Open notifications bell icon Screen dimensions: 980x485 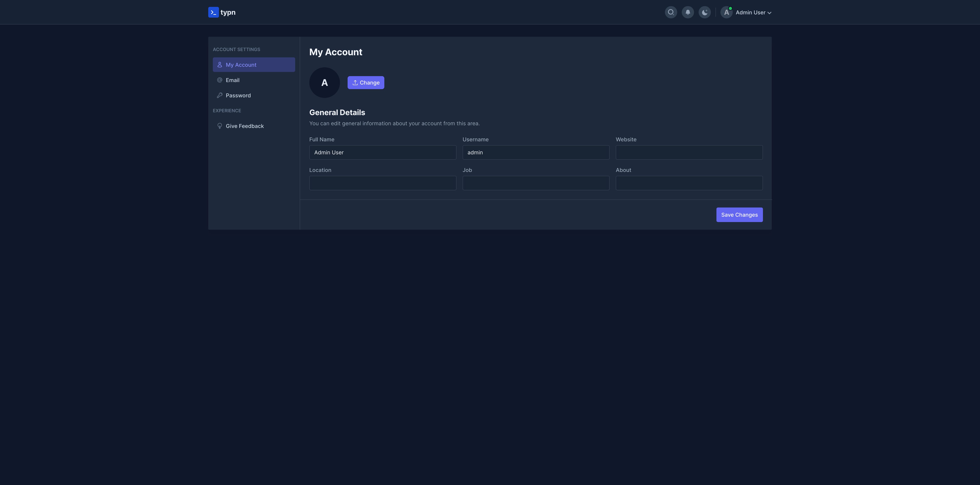tap(688, 12)
